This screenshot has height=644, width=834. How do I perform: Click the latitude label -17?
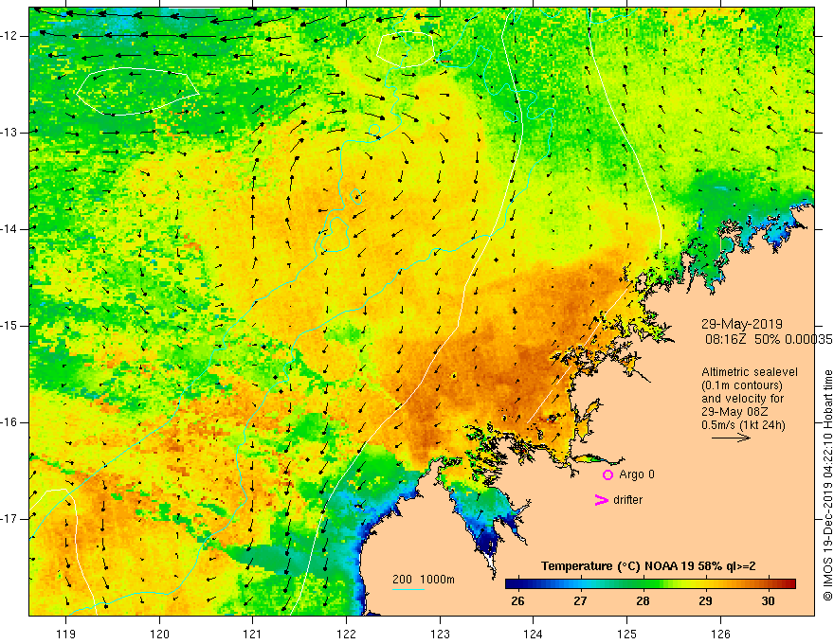(9, 519)
